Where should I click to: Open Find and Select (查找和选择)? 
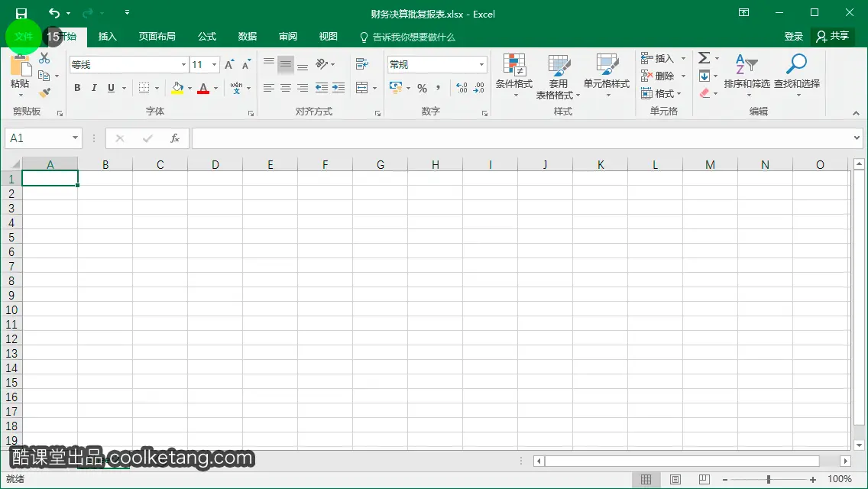pyautogui.click(x=797, y=76)
